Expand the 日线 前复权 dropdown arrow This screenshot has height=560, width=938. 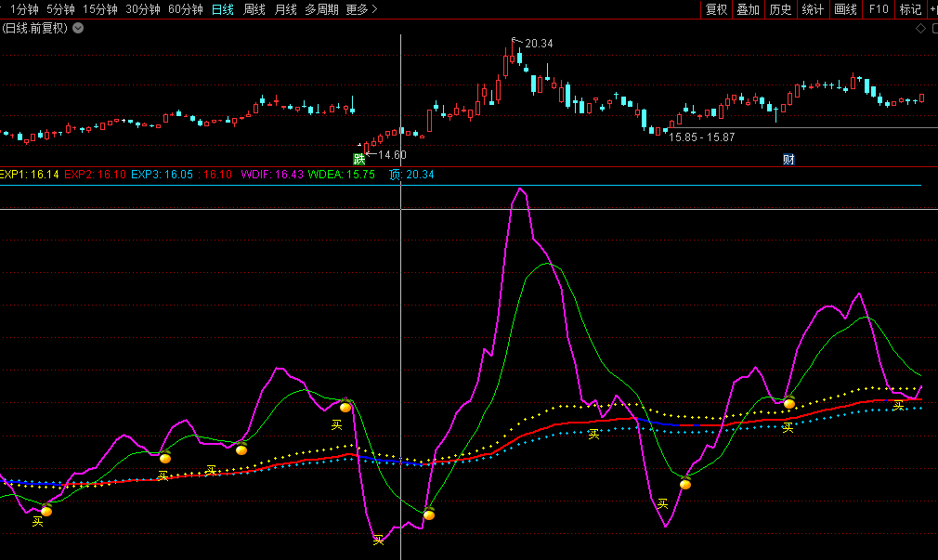pyautogui.click(x=78, y=28)
